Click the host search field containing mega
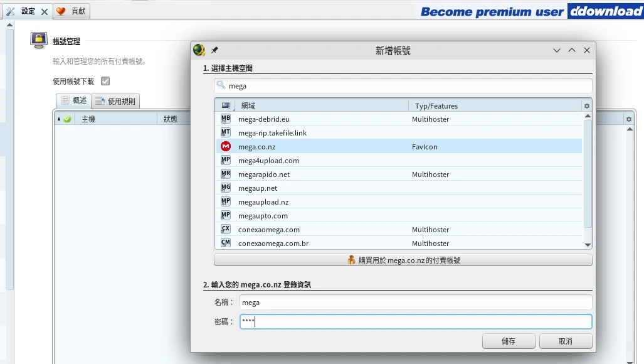This screenshot has height=364, width=644. [403, 86]
